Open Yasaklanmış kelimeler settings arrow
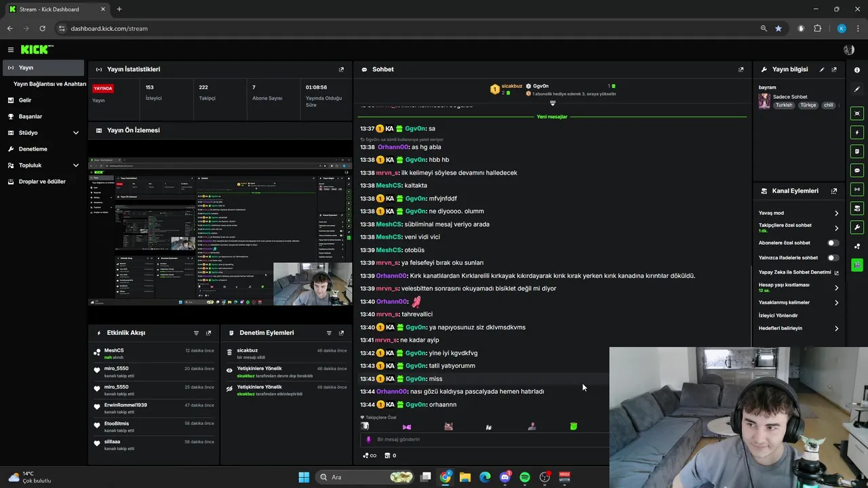Image resolution: width=868 pixels, height=488 pixels. (x=836, y=302)
